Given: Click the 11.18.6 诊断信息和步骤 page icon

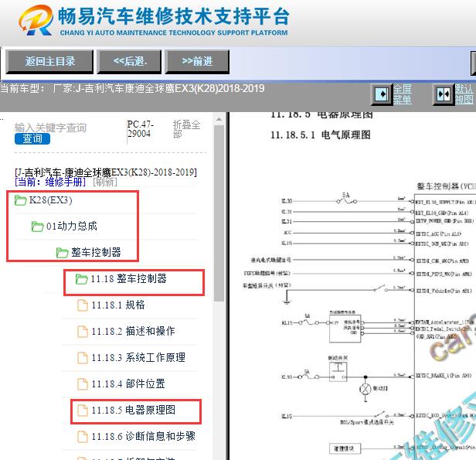Looking at the screenshot, I should coord(82,437).
